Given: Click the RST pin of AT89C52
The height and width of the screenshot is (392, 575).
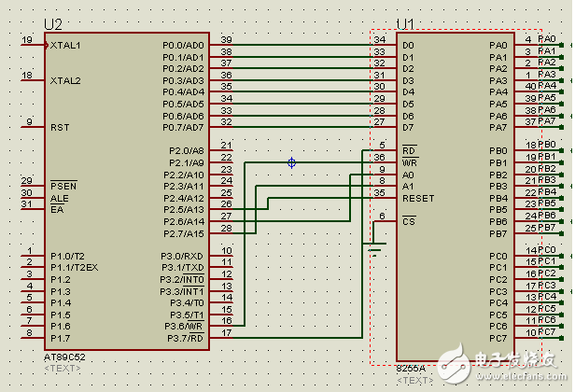Looking at the screenshot, I should (x=60, y=127).
